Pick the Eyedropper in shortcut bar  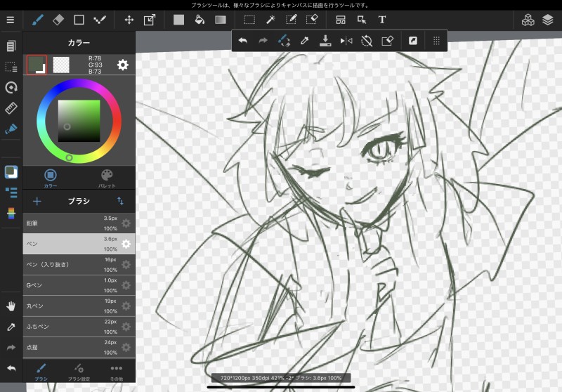[x=304, y=41]
